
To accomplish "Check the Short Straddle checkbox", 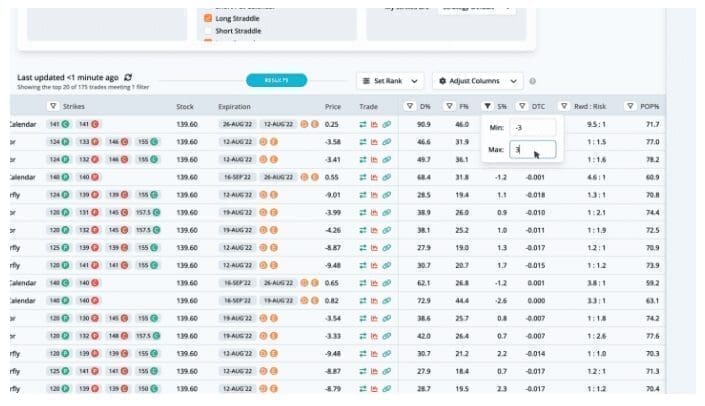I will coord(208,31).
